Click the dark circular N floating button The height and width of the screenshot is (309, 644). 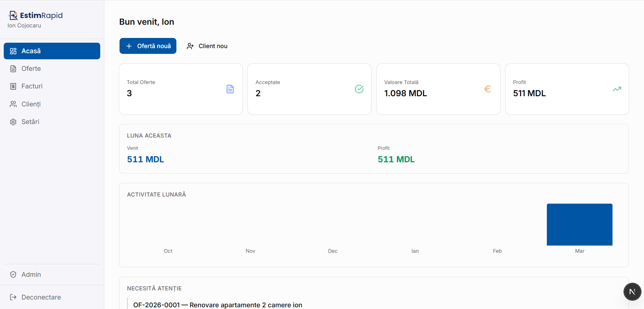point(632,292)
